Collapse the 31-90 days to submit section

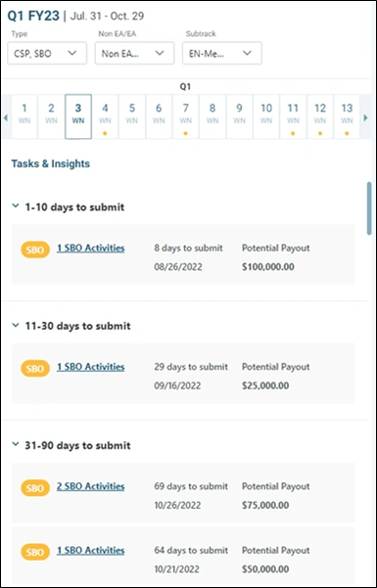16,444
